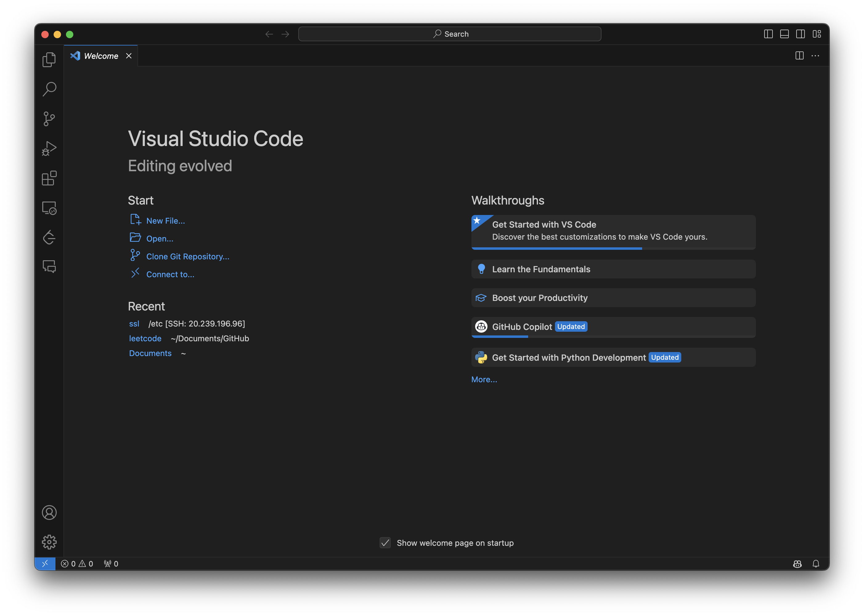Viewport: 864px width, 616px height.
Task: Toggle the Primary Side Bar layout button
Action: [x=768, y=34]
